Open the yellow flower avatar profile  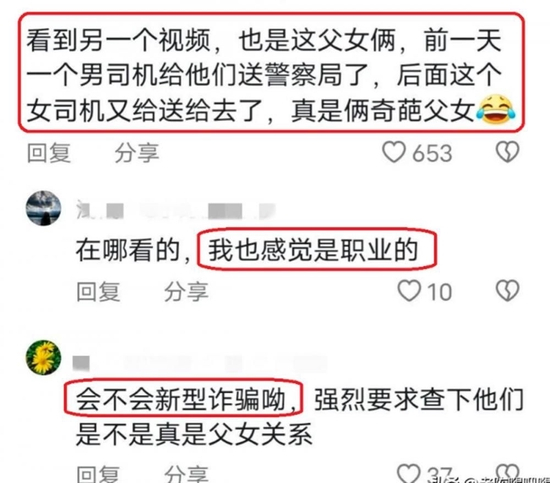(43, 357)
